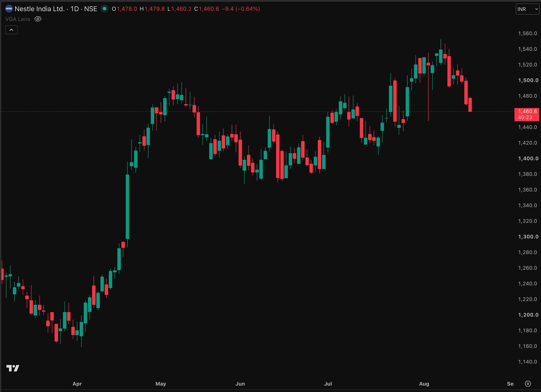541x392 pixels.
Task: Click the close value 1,460.6 in the header
Action: (x=209, y=9)
